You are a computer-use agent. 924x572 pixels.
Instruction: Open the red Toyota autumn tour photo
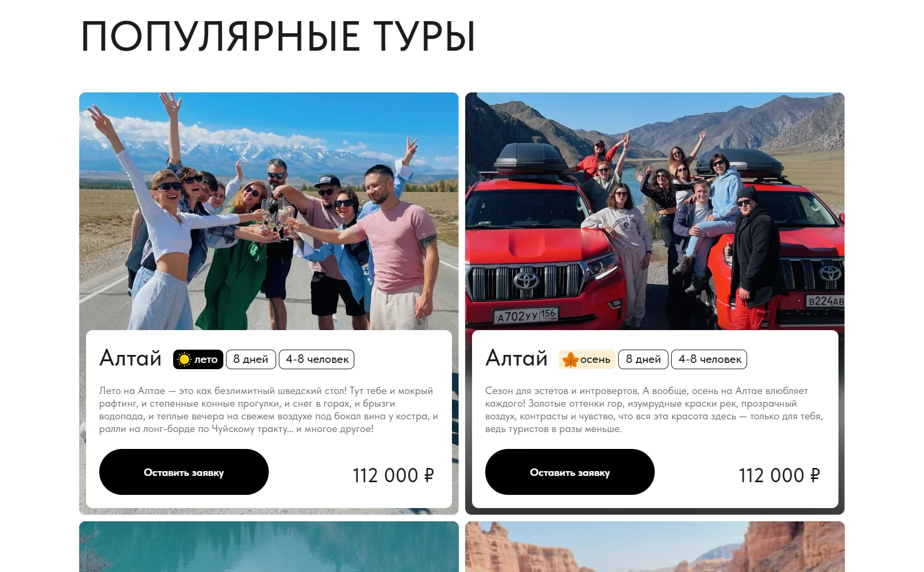click(655, 211)
